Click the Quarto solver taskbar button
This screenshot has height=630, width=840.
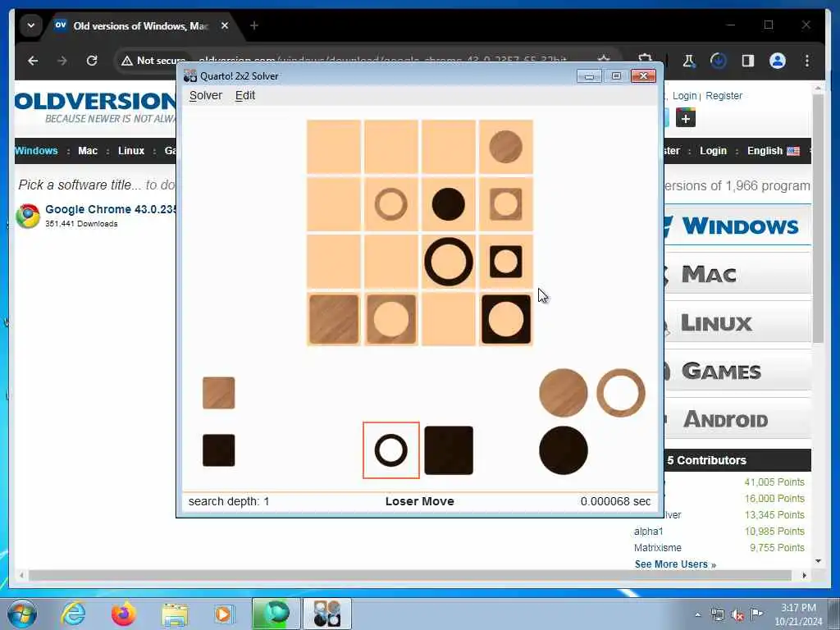(x=327, y=614)
